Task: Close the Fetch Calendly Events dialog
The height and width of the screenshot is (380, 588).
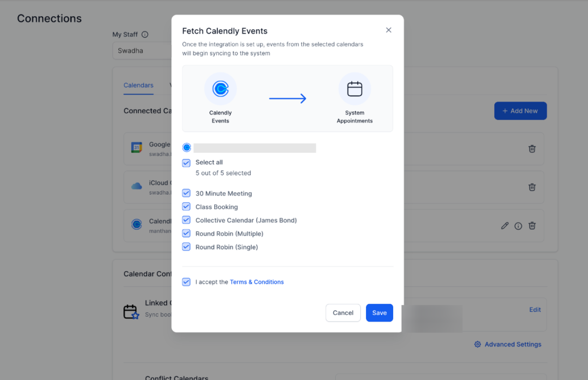Action: pos(389,30)
